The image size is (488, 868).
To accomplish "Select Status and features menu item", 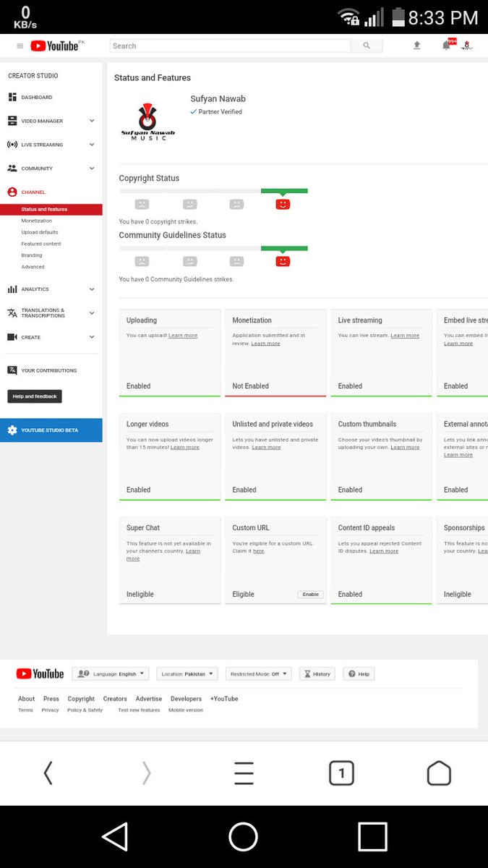I will [x=51, y=209].
